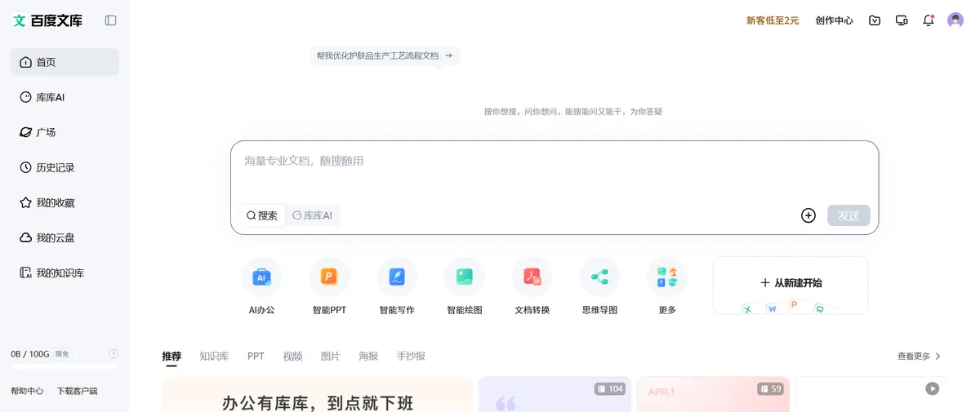Open the 文档转换 tool
This screenshot has height=412, width=980.
click(x=532, y=286)
